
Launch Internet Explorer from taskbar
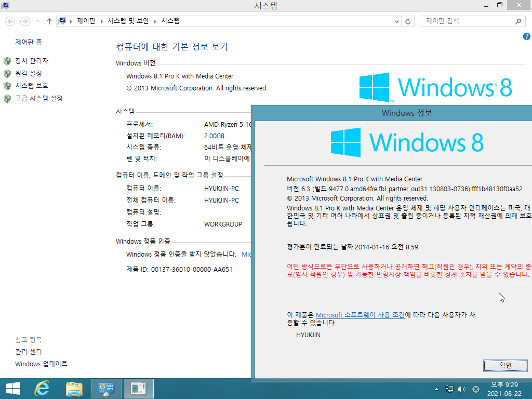[x=42, y=389]
